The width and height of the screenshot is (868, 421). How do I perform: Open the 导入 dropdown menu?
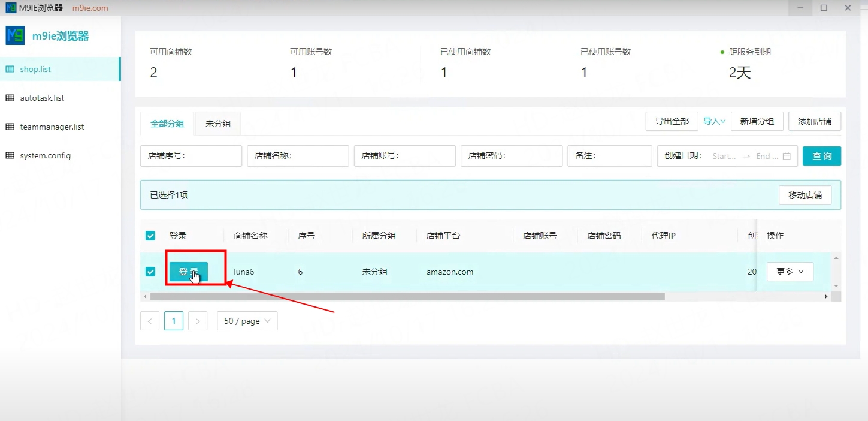[714, 121]
